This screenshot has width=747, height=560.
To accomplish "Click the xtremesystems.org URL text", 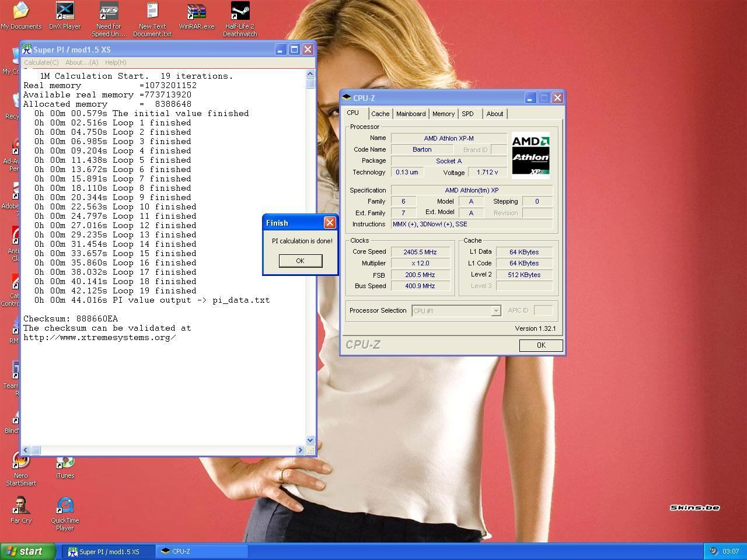I will [x=99, y=337].
